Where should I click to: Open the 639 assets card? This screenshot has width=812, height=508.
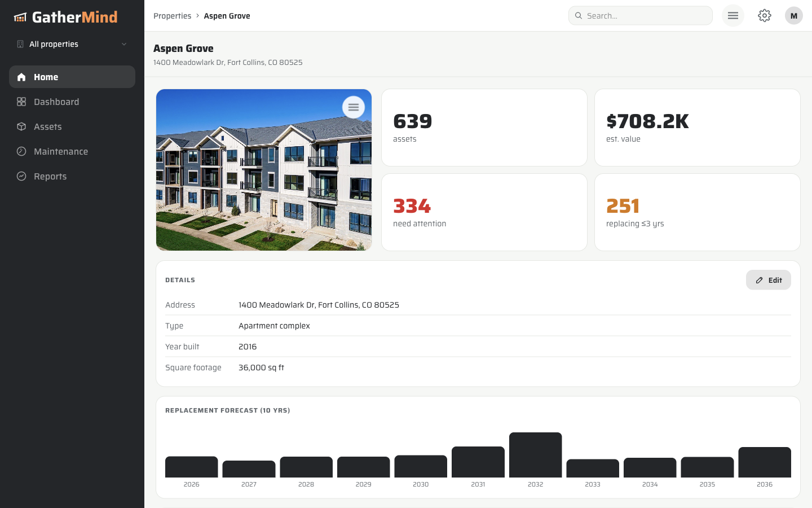484,128
